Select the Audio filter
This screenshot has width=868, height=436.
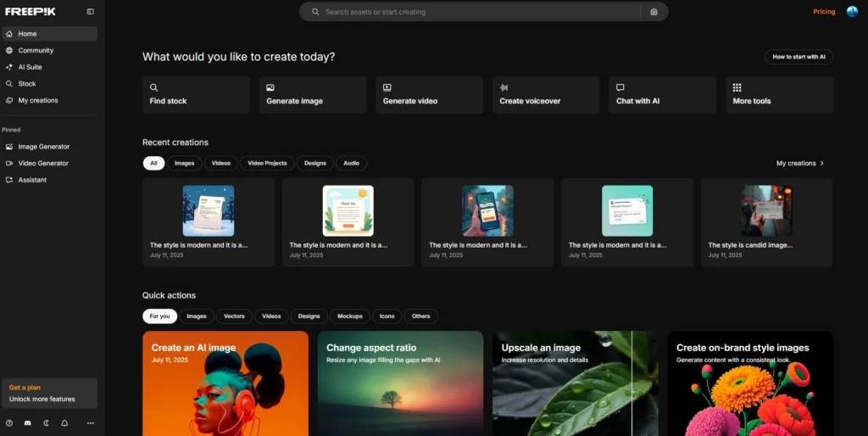click(351, 164)
